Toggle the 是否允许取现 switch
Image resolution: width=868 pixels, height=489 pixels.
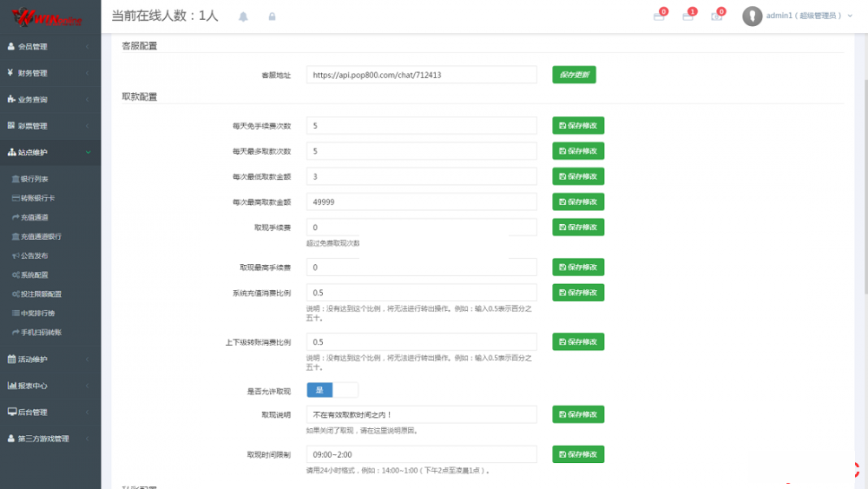(332, 390)
